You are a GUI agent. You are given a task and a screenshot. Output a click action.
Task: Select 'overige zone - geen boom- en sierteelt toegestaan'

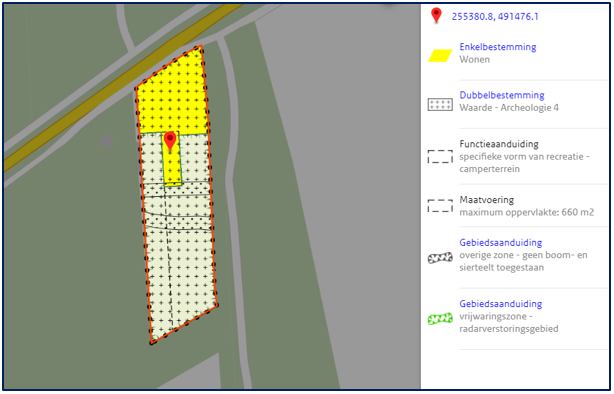[x=523, y=261]
